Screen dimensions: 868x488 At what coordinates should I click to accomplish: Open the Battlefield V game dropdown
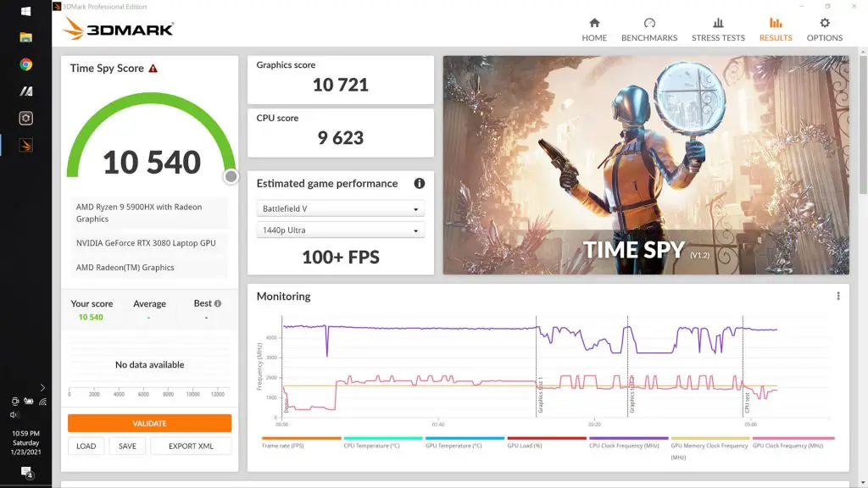[341, 208]
